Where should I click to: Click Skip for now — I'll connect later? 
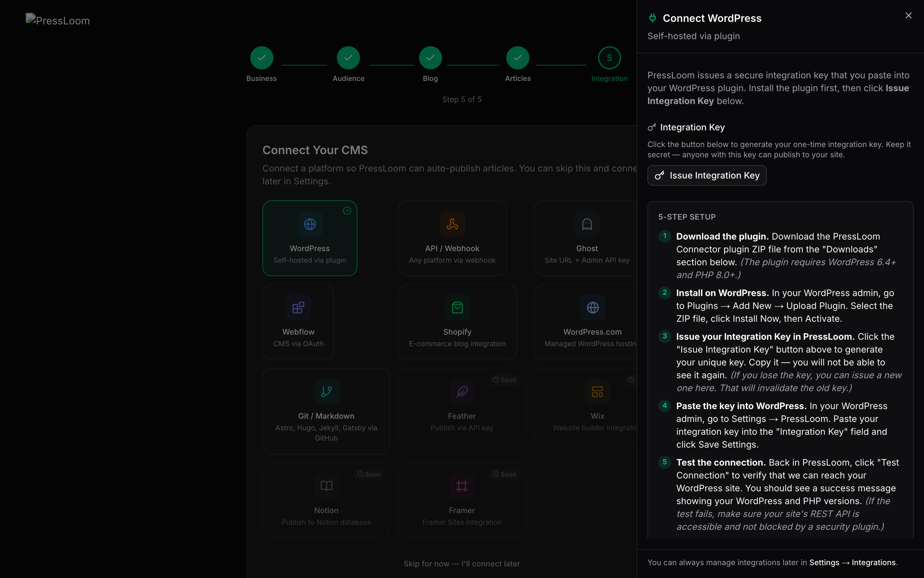[x=462, y=564]
